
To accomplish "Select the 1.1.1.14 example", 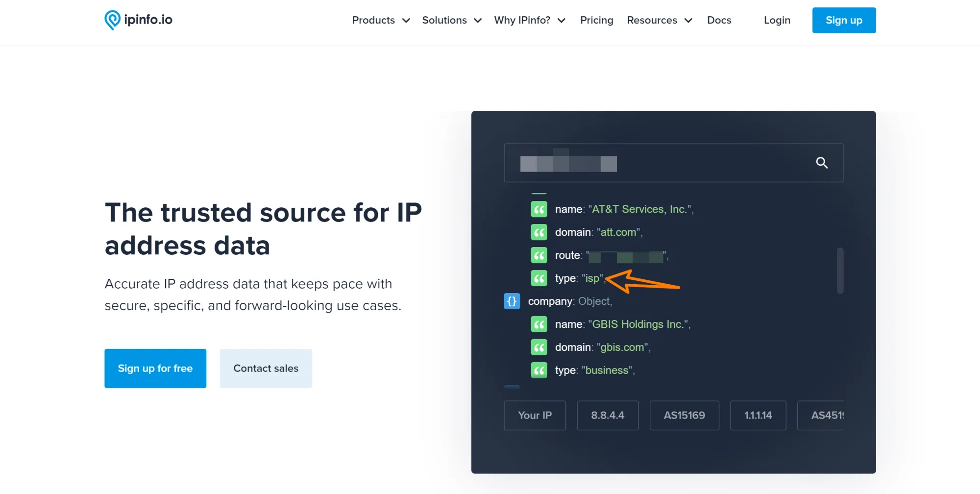I will (758, 416).
